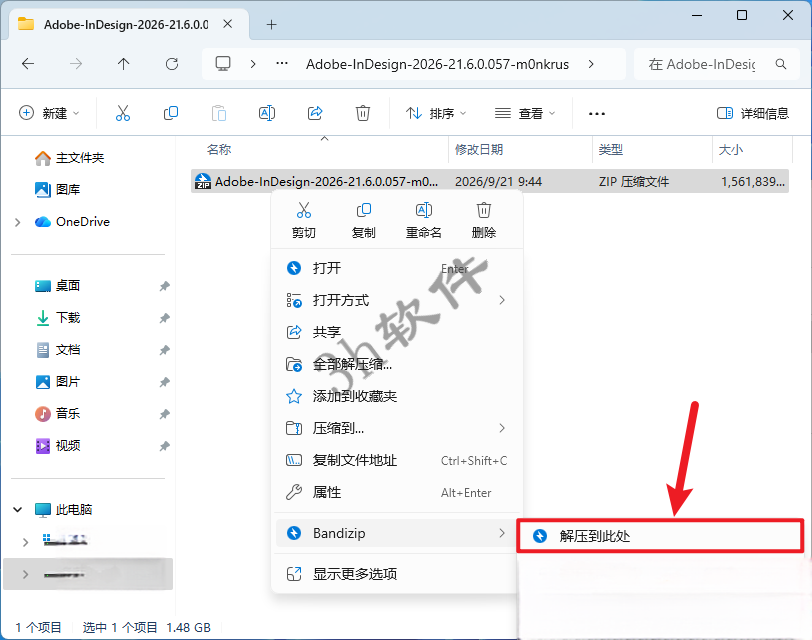Click the search magnifier icon
This screenshot has height=640, width=812.
point(781,64)
